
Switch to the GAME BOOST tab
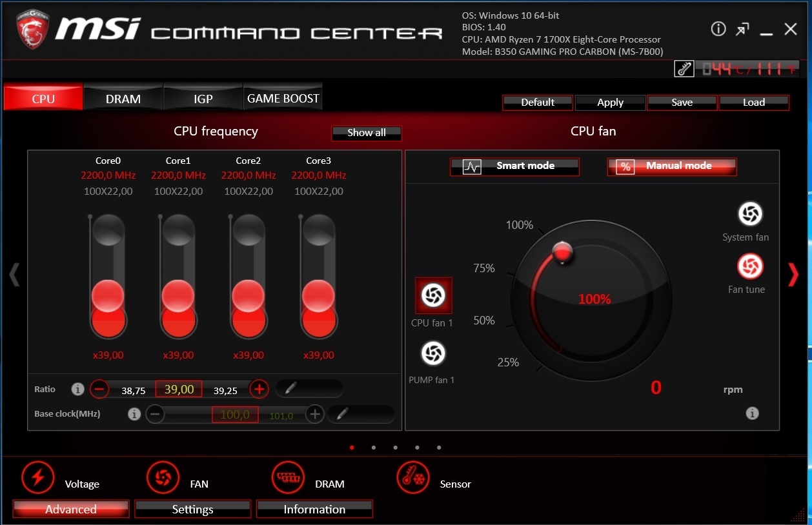click(283, 97)
